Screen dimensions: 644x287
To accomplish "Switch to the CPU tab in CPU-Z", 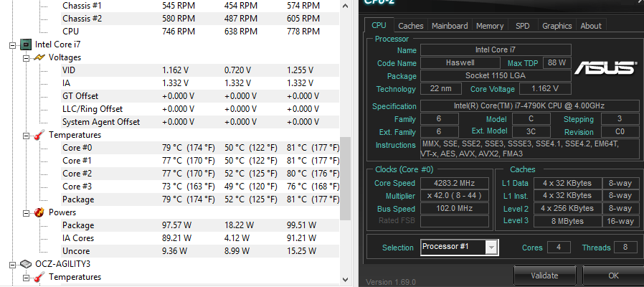I will point(379,25).
